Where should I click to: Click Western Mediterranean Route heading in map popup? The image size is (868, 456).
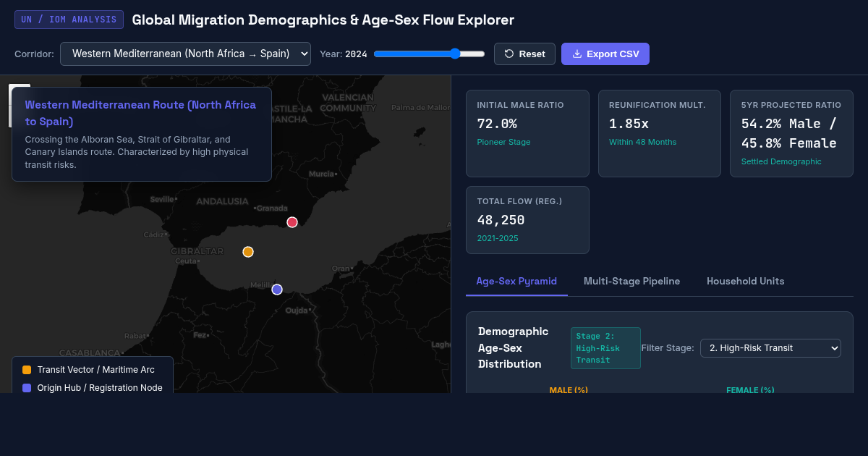coord(140,113)
